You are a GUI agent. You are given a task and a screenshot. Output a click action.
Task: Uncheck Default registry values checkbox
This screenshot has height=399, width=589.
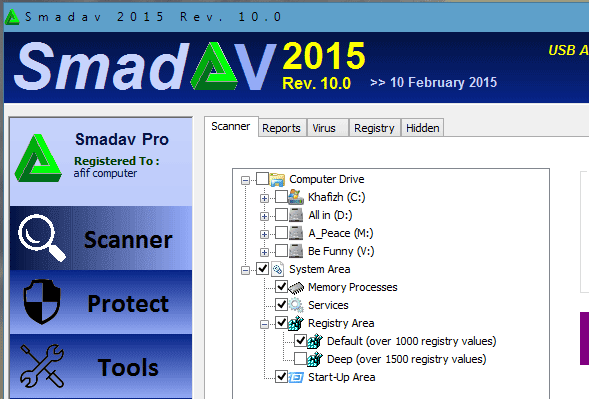[x=300, y=340]
